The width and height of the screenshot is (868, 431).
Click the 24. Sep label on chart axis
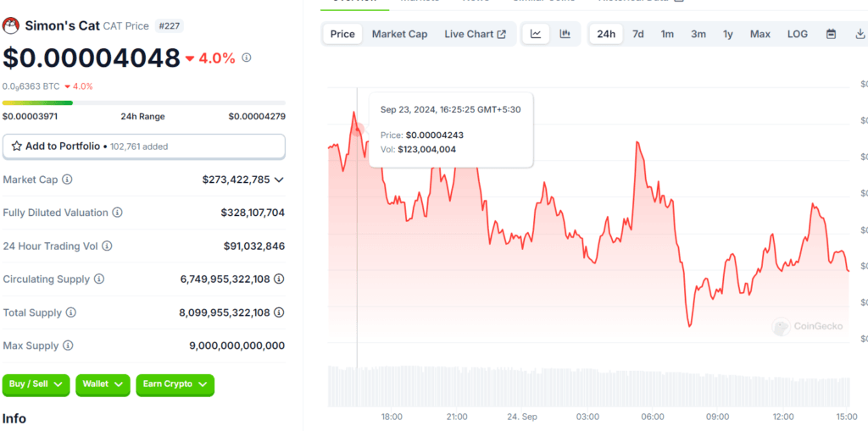point(523,417)
